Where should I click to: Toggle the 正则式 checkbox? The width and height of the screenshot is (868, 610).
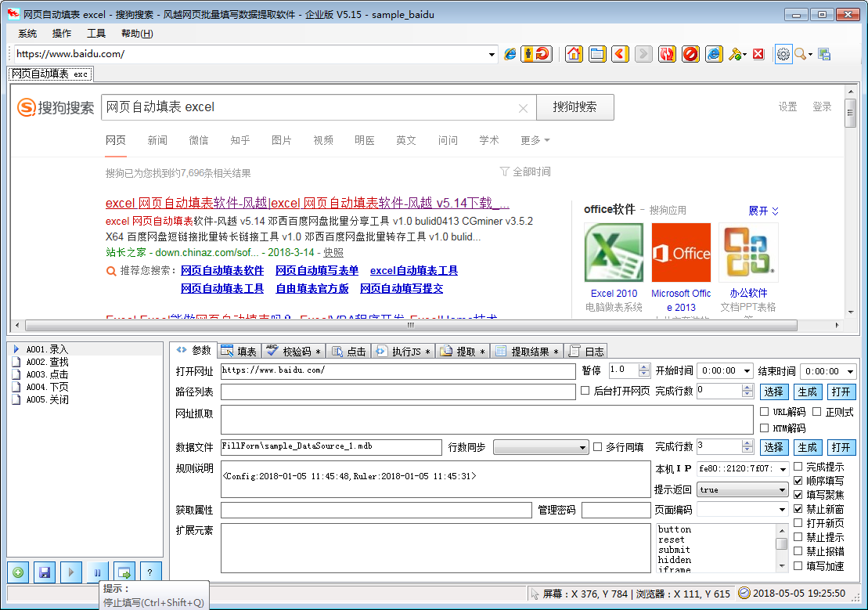pos(816,412)
